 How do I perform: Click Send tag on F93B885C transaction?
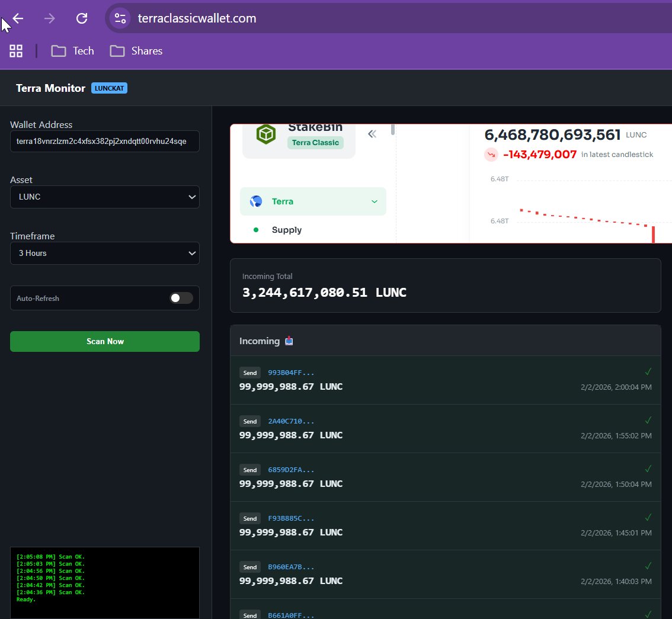[250, 519]
